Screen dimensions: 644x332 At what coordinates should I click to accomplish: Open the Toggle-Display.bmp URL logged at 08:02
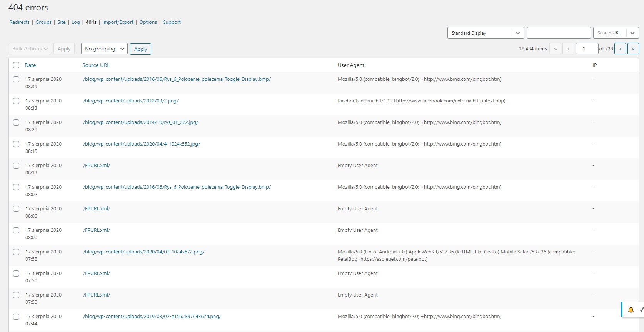click(x=177, y=187)
